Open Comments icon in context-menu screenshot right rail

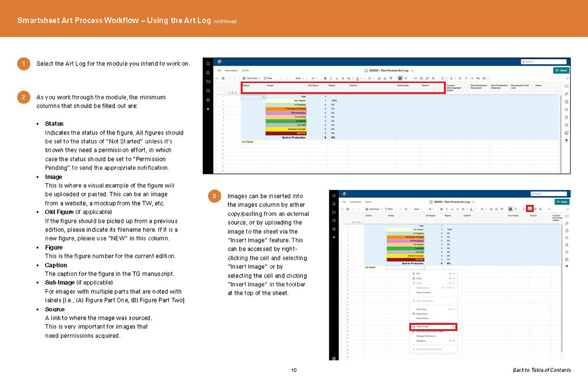click(x=566, y=216)
